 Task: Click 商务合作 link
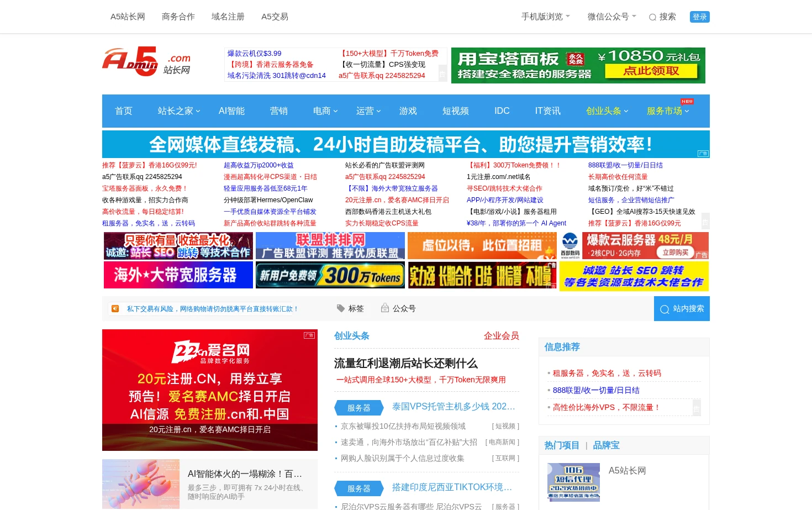click(x=178, y=17)
